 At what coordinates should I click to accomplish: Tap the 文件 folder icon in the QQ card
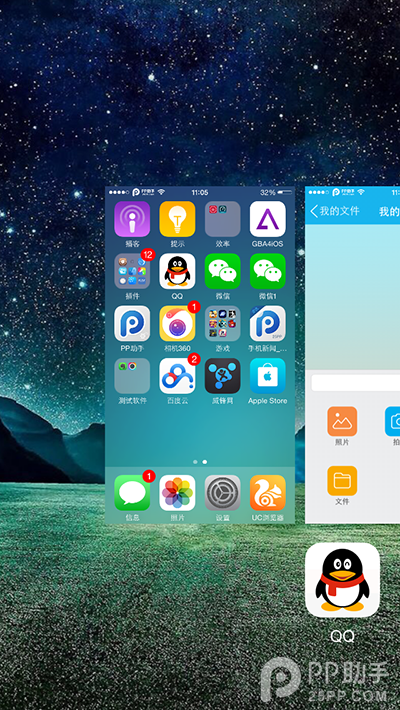[x=342, y=481]
